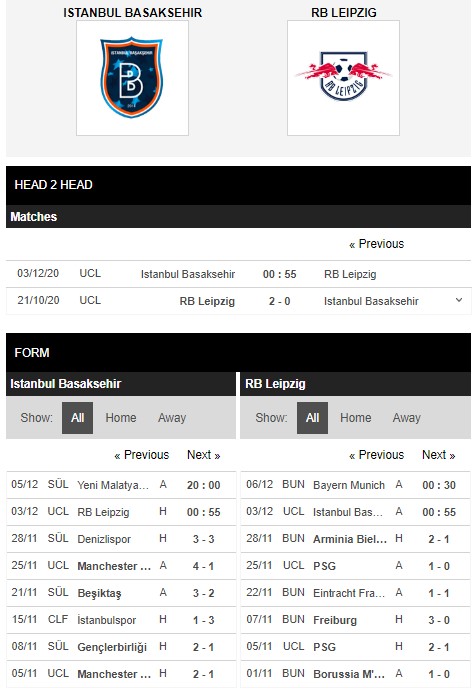
Task: Load Previous Istanbul Basaksehir form results
Action: 142,455
